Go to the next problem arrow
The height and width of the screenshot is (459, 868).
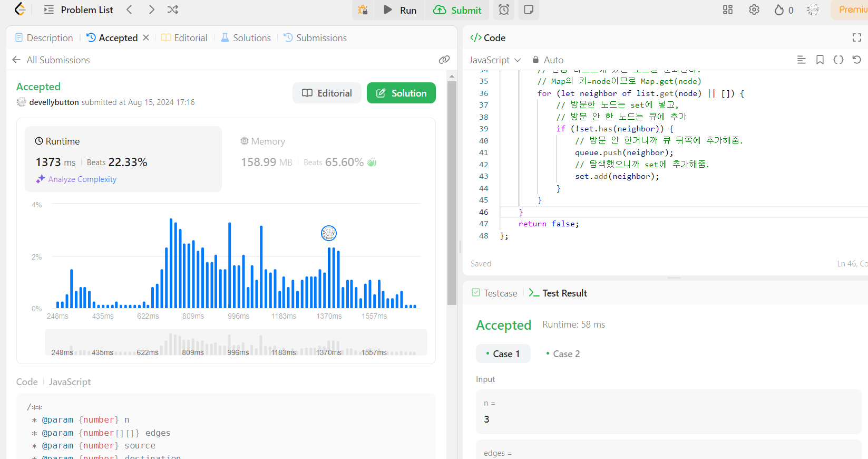tap(151, 9)
